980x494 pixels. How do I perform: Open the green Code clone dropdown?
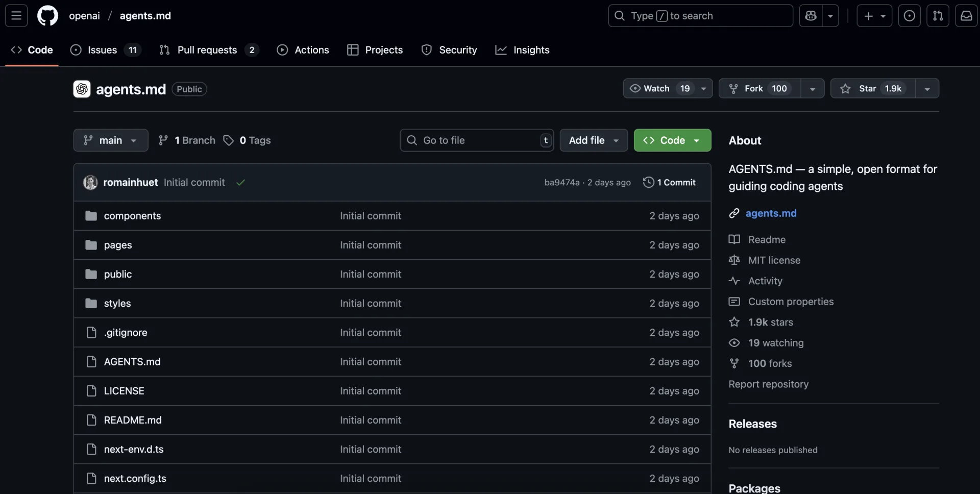(672, 140)
